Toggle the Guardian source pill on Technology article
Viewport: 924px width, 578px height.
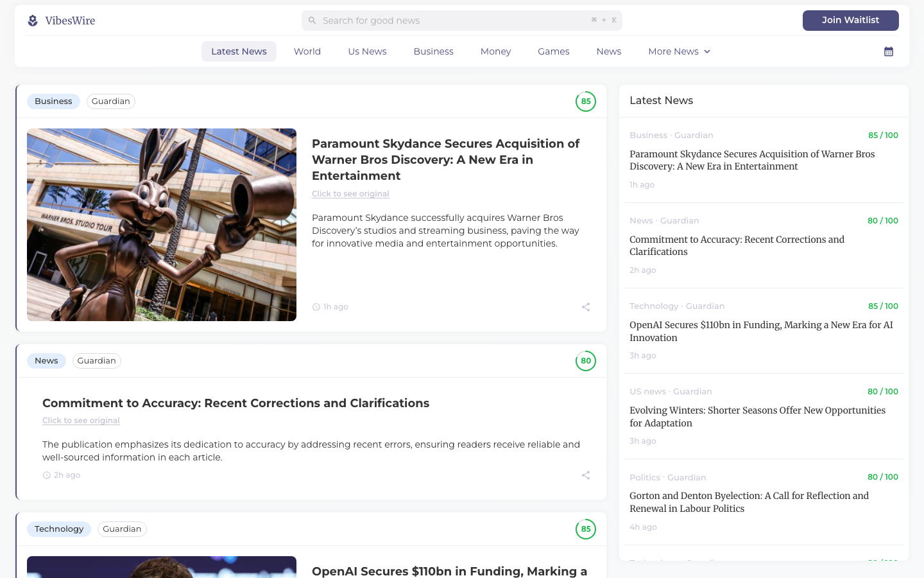click(122, 529)
